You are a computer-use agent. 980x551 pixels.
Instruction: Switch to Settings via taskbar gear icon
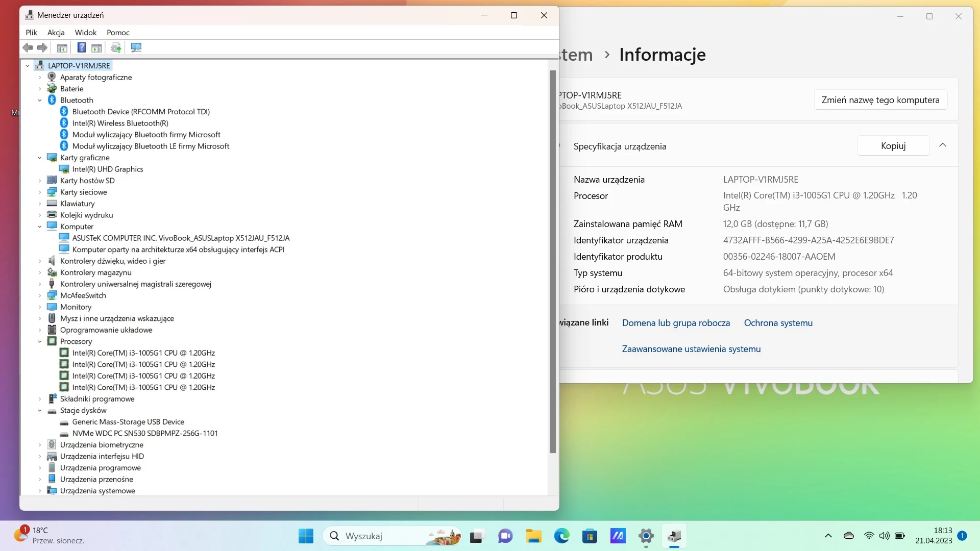(x=646, y=536)
